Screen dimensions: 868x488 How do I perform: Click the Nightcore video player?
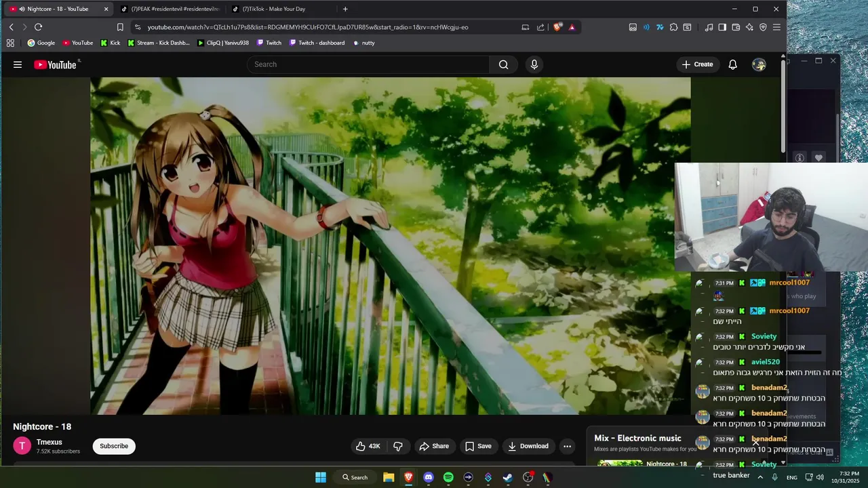(x=391, y=245)
